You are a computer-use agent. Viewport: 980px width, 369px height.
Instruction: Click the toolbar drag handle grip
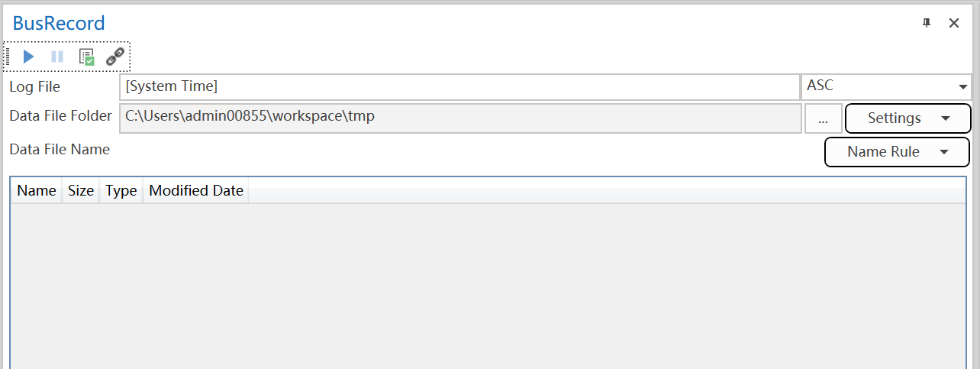point(8,57)
